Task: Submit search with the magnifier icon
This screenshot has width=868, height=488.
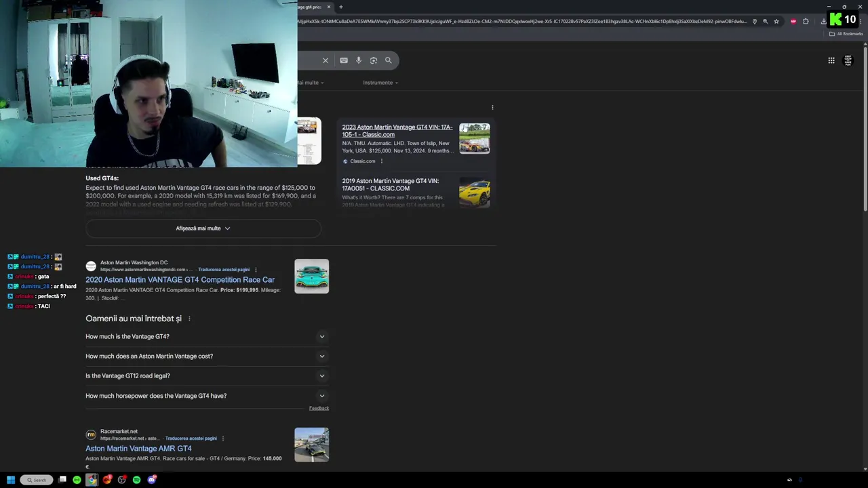Action: (x=389, y=60)
